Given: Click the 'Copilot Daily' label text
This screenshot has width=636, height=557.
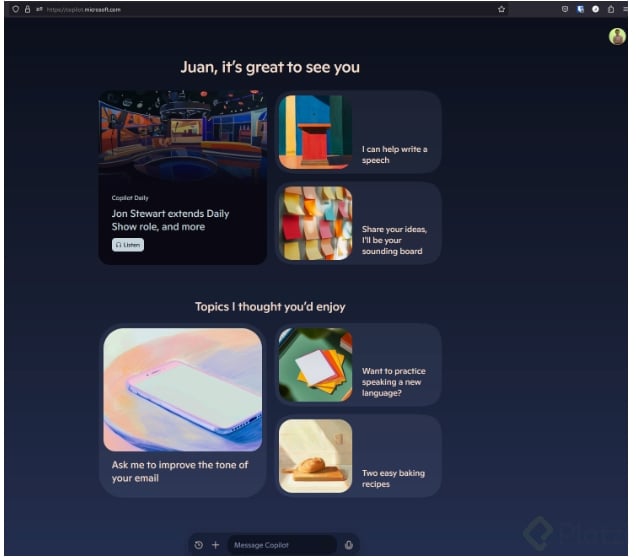Looking at the screenshot, I should coord(130,198).
